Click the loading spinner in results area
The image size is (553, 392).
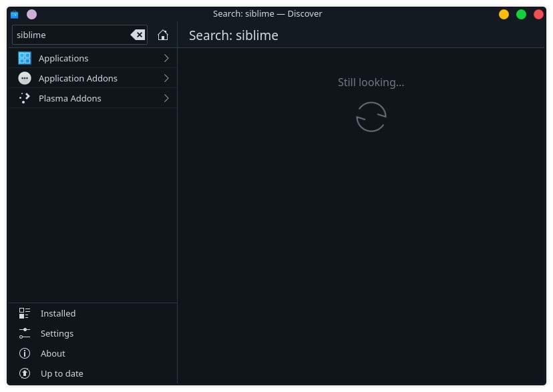point(371,117)
